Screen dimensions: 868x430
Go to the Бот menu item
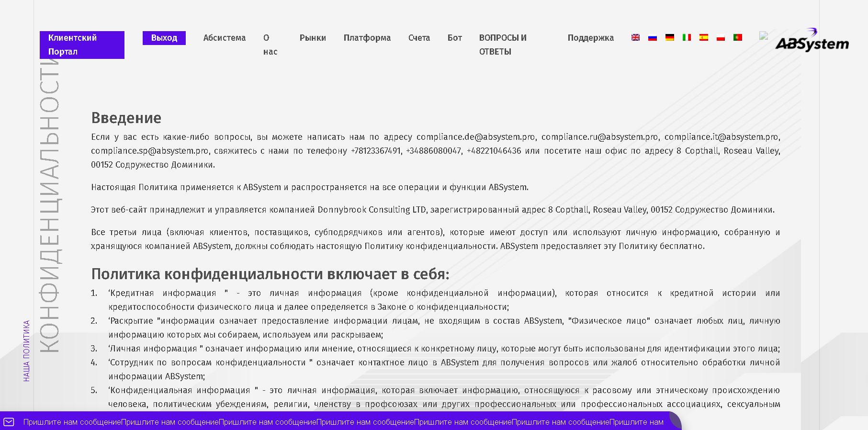click(455, 38)
